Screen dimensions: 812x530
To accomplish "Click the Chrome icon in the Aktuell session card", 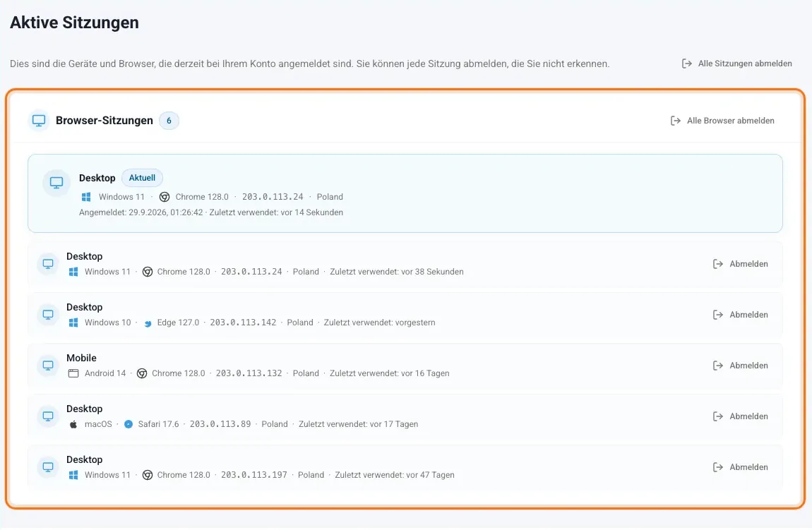I will coord(164,197).
